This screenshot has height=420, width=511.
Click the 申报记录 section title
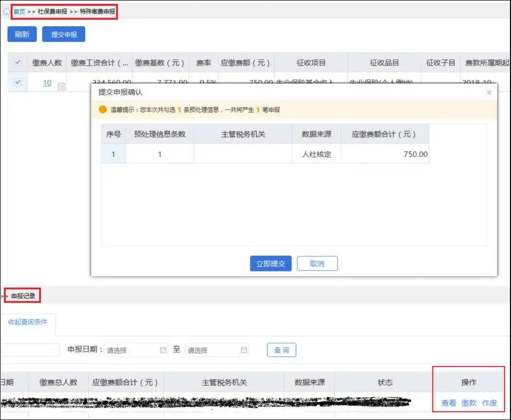click(23, 296)
